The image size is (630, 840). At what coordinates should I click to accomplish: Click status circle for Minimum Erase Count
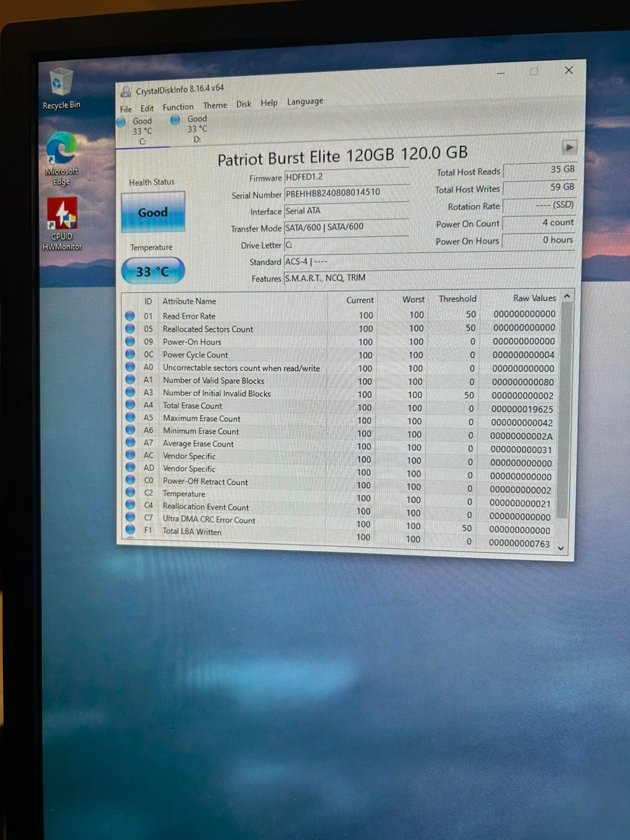point(130,430)
